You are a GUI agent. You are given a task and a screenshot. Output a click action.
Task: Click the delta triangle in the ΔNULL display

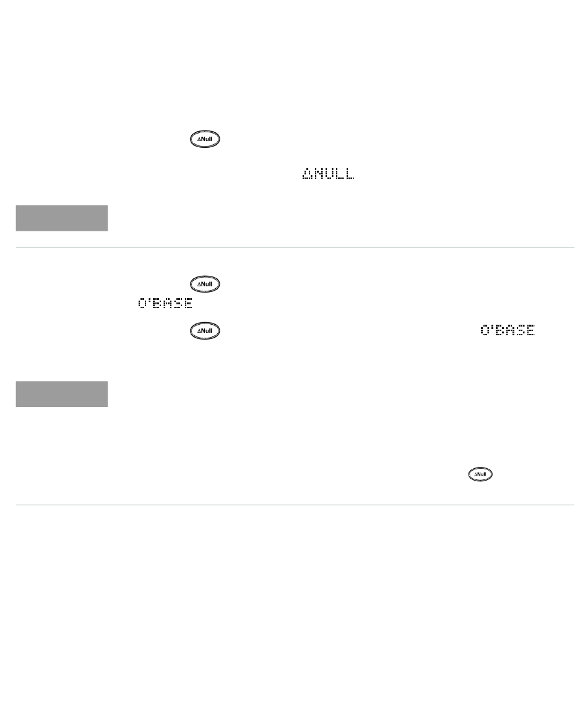click(307, 174)
